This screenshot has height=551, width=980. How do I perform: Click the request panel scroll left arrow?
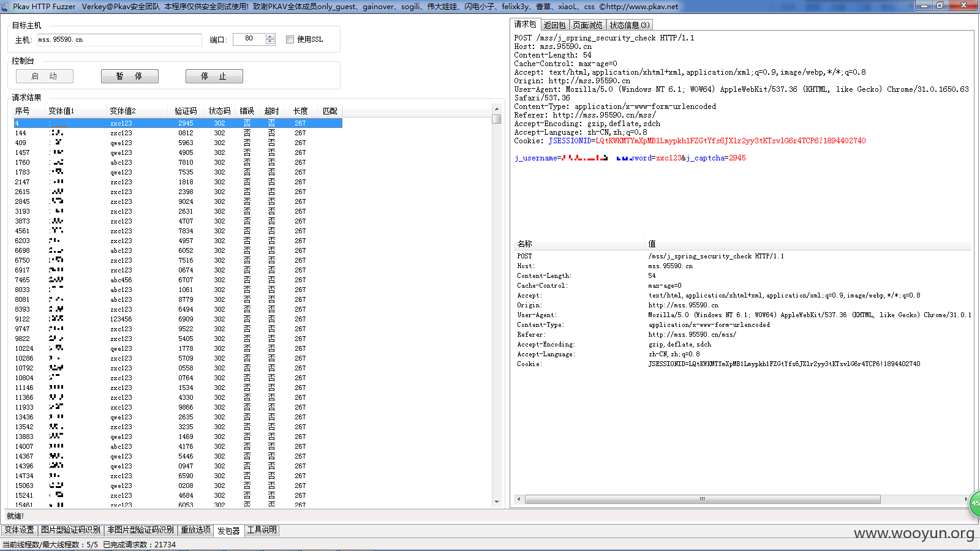point(519,499)
